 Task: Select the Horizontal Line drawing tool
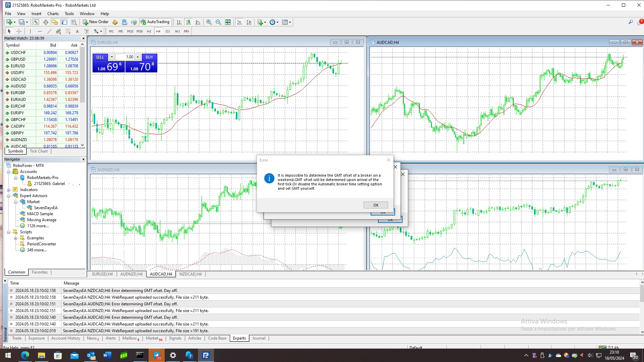coord(40,31)
